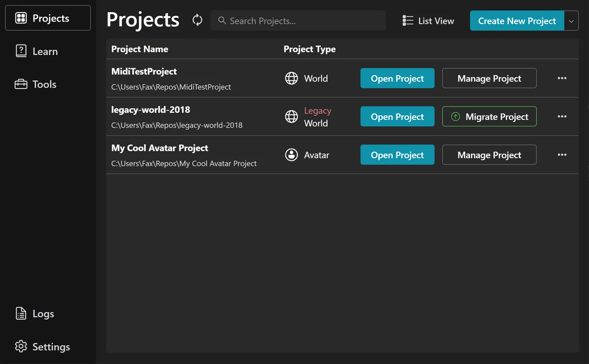Click the Projects page heading
The height and width of the screenshot is (364, 589).
click(143, 20)
